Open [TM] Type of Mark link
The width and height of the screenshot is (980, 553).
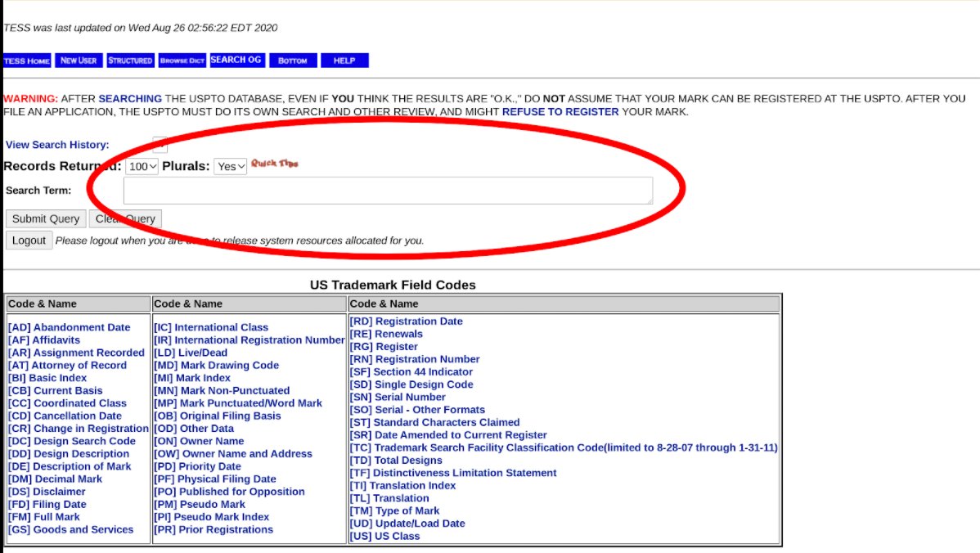click(394, 510)
